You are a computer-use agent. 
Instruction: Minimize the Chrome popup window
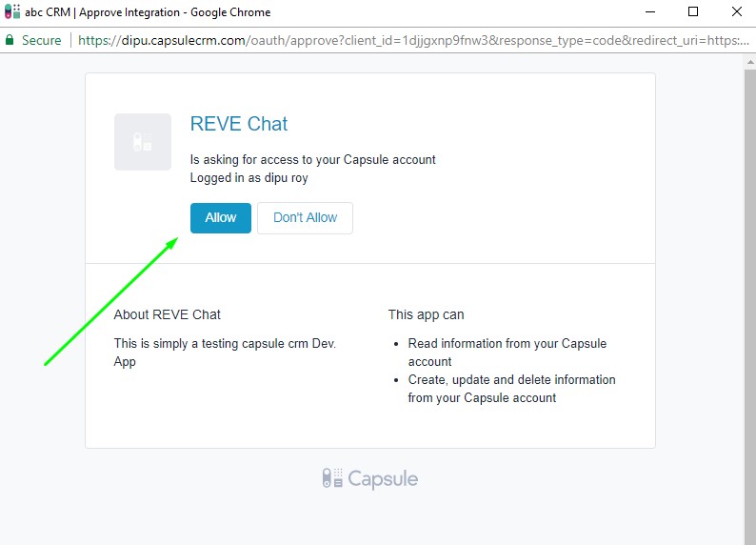coord(648,12)
